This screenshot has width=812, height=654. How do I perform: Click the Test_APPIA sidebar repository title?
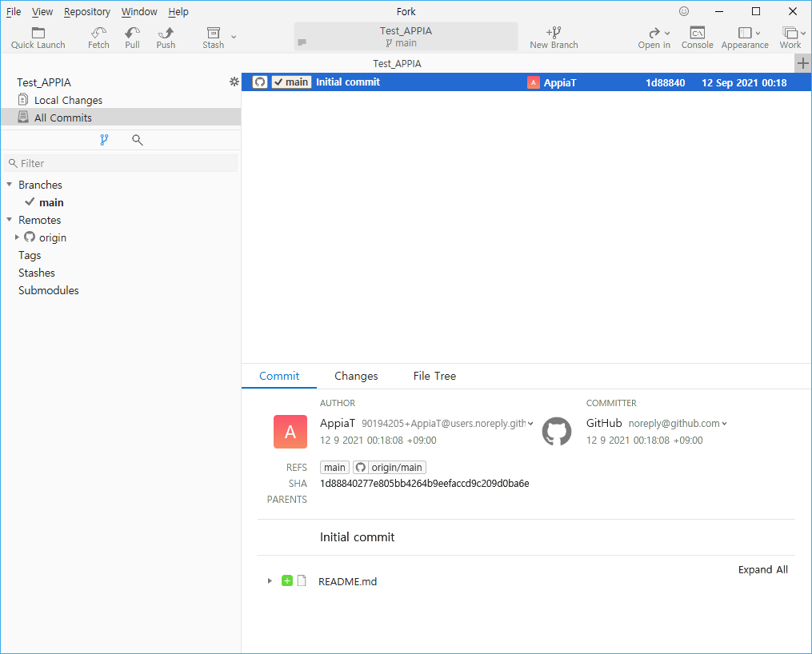click(43, 82)
